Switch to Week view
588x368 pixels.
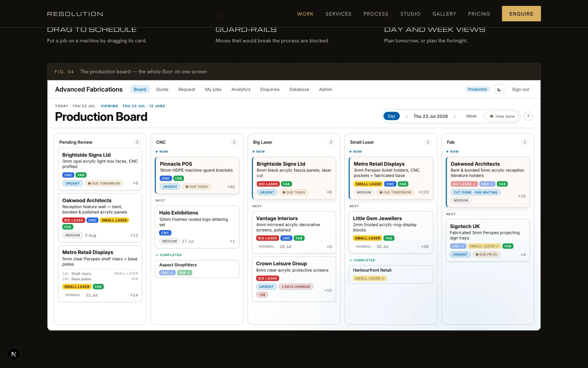click(x=471, y=116)
